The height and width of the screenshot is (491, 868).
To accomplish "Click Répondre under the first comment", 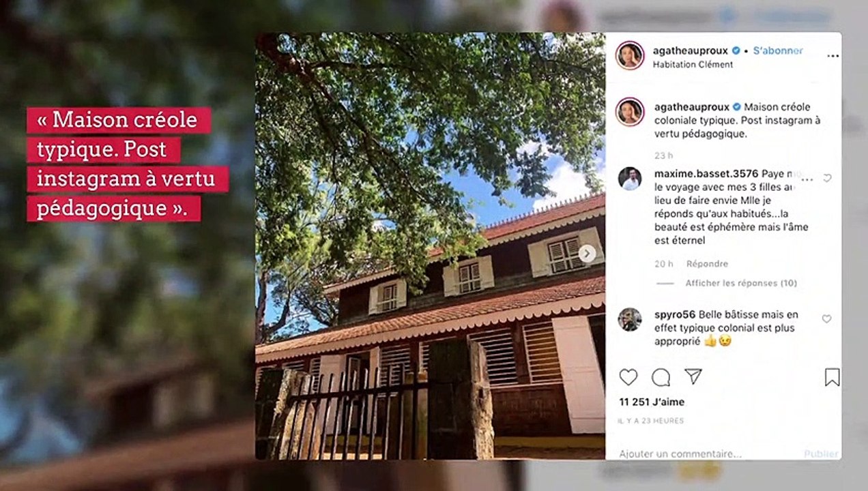I will pyautogui.click(x=707, y=264).
